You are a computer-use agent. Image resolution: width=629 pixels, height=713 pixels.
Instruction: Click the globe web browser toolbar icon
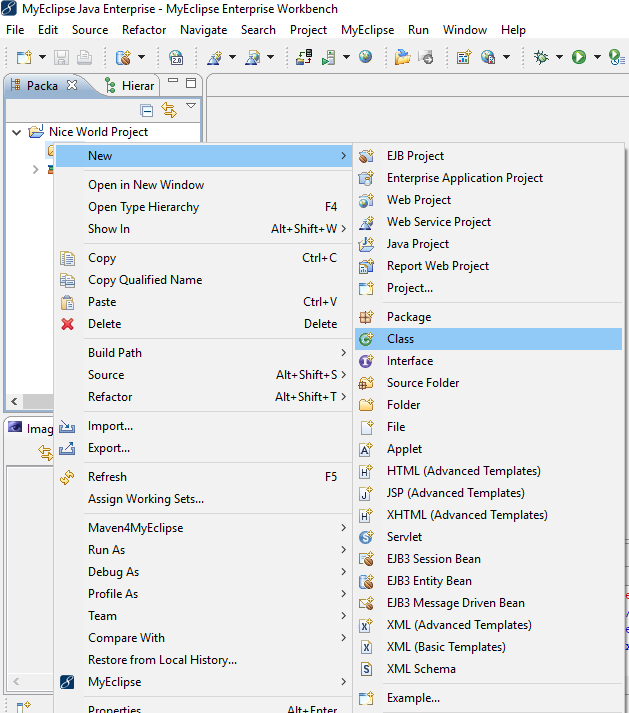[365, 57]
